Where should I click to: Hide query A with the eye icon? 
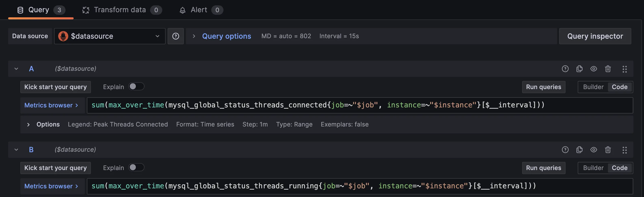coord(593,69)
